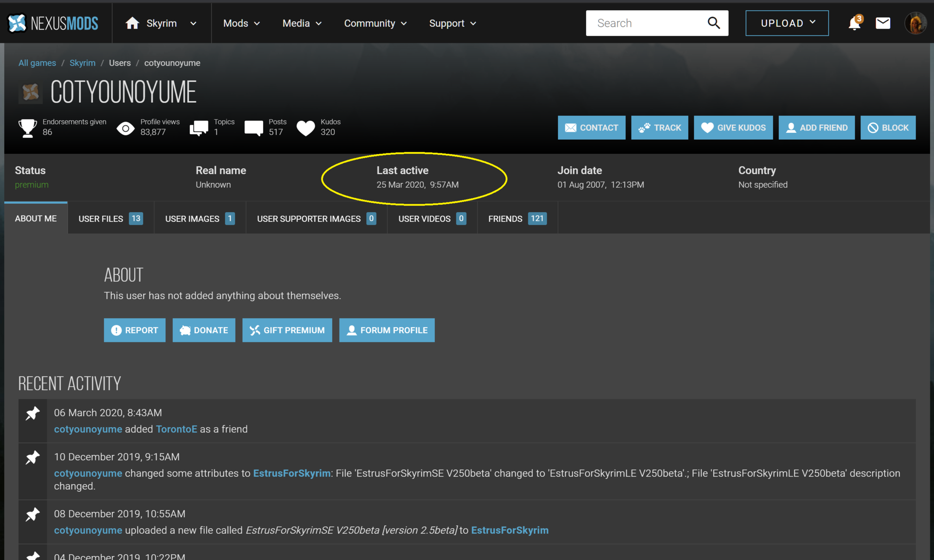
Task: Focus the Search input field
Action: point(647,23)
